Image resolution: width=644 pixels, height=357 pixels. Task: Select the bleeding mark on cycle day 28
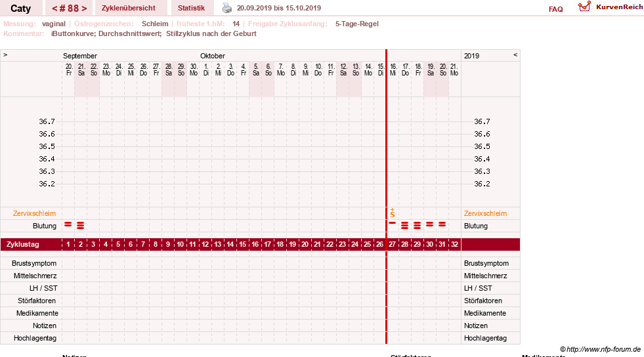pos(404,225)
